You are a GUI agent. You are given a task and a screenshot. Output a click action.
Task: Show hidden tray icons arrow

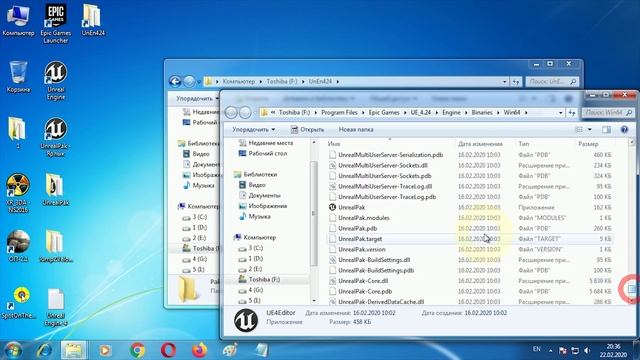[551, 350]
